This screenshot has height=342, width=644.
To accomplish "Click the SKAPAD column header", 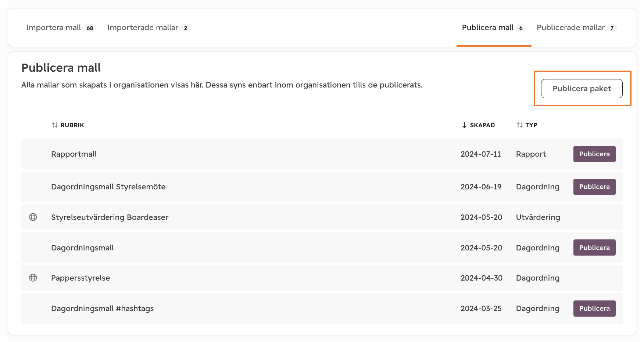I will pyautogui.click(x=482, y=125).
